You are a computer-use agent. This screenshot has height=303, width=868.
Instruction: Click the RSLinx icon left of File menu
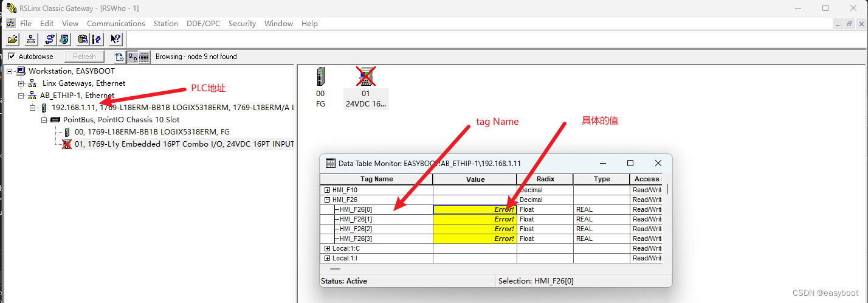(x=10, y=23)
